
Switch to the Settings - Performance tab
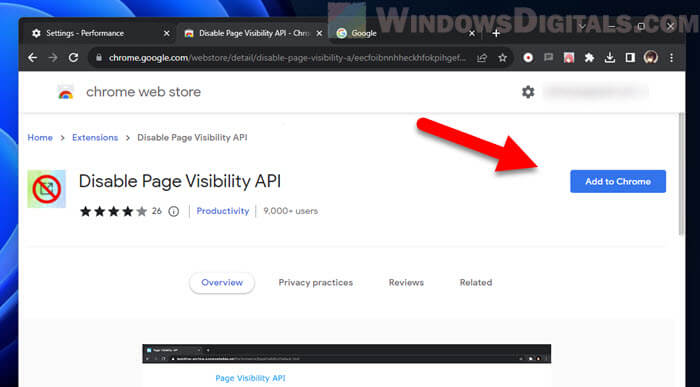point(100,33)
